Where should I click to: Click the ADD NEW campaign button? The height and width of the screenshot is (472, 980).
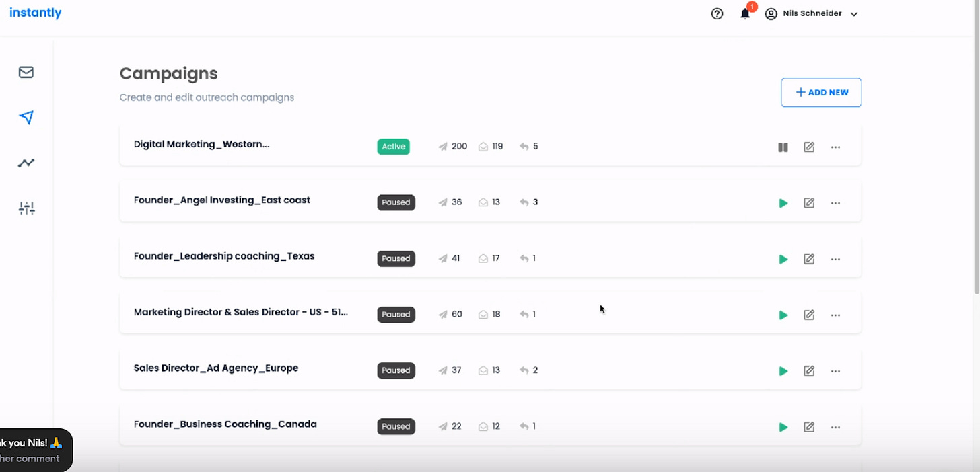(x=821, y=92)
